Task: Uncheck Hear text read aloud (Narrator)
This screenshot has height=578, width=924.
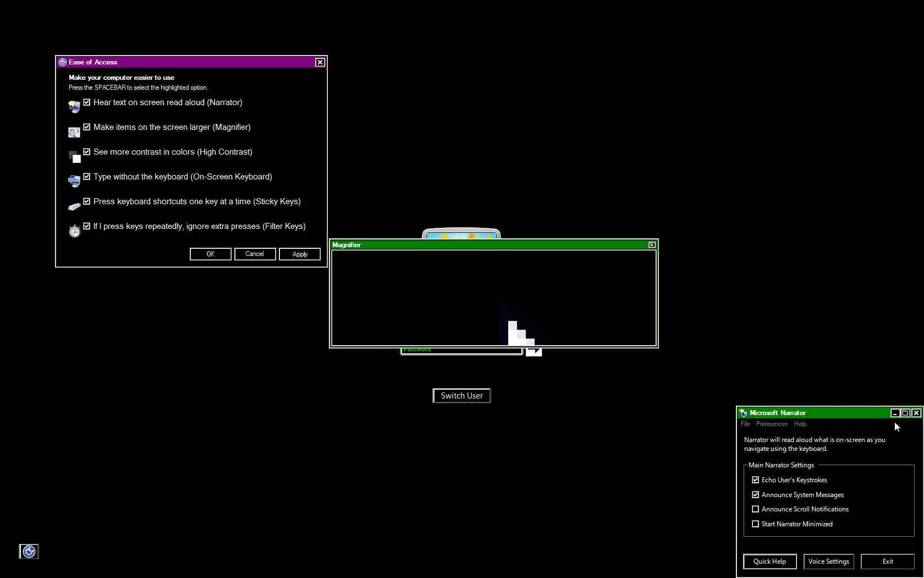Action: [87, 102]
